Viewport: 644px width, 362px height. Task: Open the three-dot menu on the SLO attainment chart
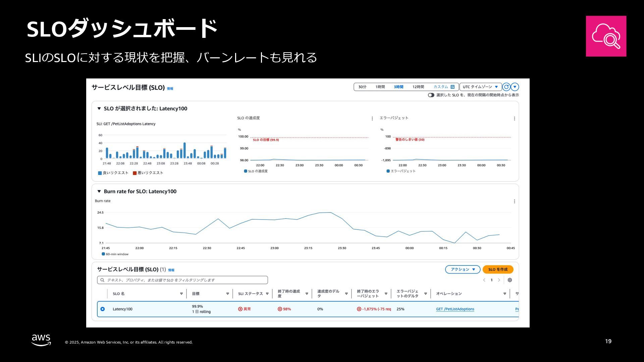pos(372,119)
